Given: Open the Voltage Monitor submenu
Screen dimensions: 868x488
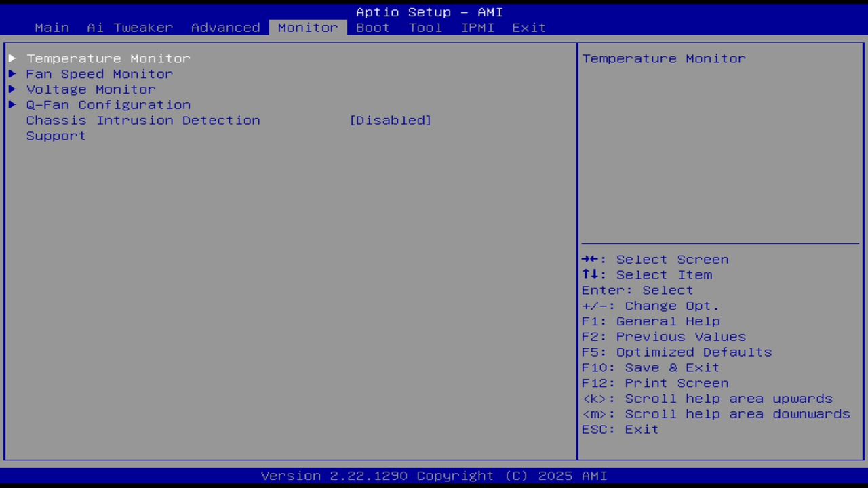Looking at the screenshot, I should pyautogui.click(x=90, y=89).
